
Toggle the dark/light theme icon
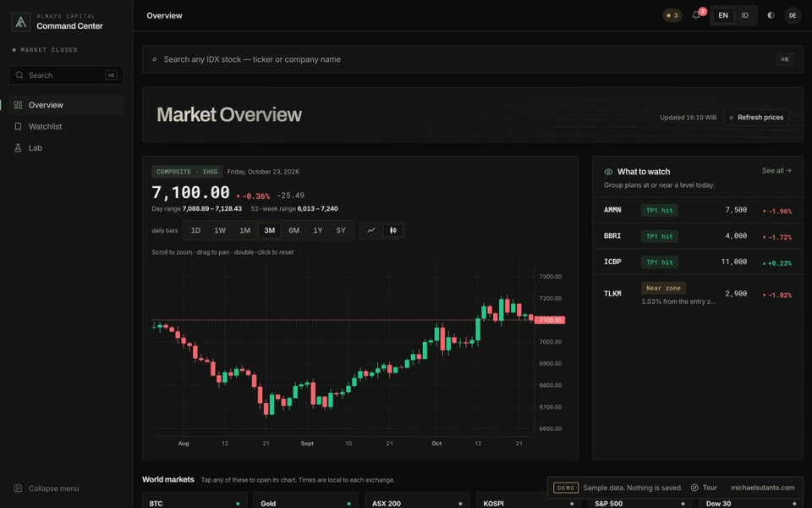(x=771, y=15)
